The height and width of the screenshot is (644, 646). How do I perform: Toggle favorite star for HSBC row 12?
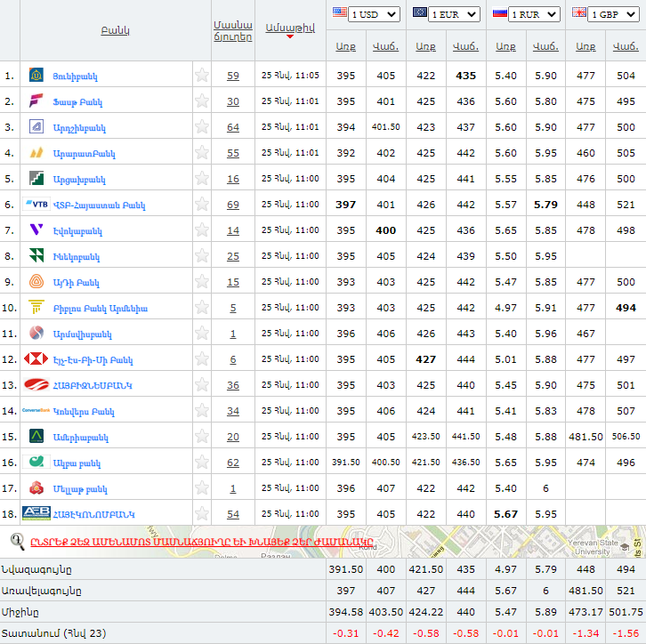tap(202, 359)
